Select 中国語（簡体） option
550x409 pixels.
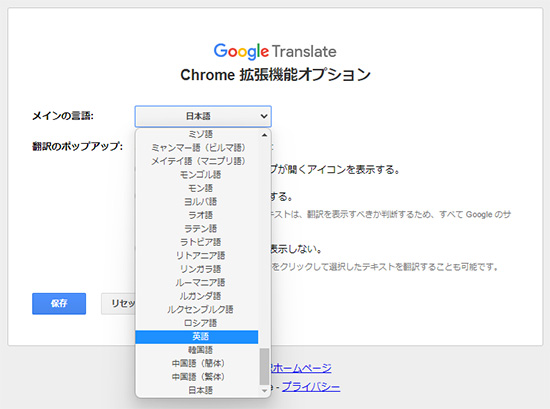[x=197, y=363]
